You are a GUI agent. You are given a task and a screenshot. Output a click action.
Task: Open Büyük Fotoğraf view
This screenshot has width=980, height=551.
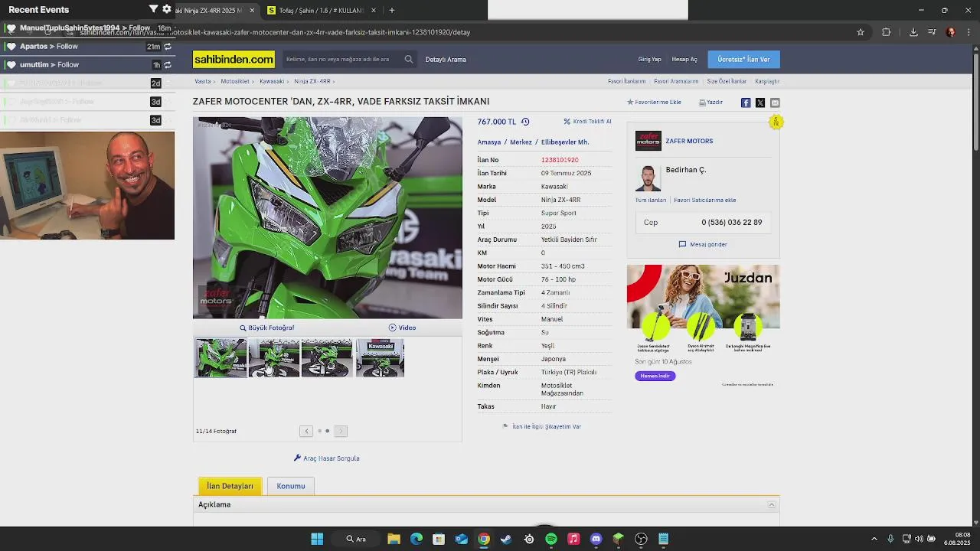[x=266, y=328]
